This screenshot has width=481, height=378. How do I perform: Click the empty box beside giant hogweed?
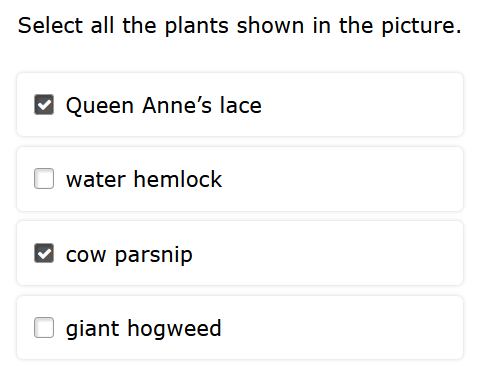[44, 328]
